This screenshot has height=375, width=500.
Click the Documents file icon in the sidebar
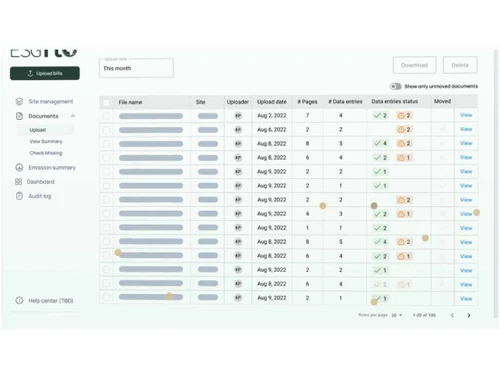point(19,116)
